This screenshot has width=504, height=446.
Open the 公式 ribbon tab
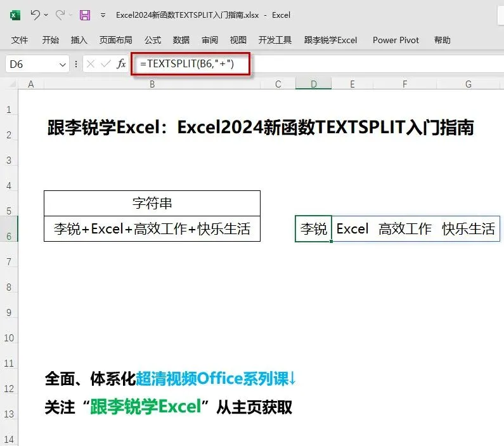click(153, 40)
